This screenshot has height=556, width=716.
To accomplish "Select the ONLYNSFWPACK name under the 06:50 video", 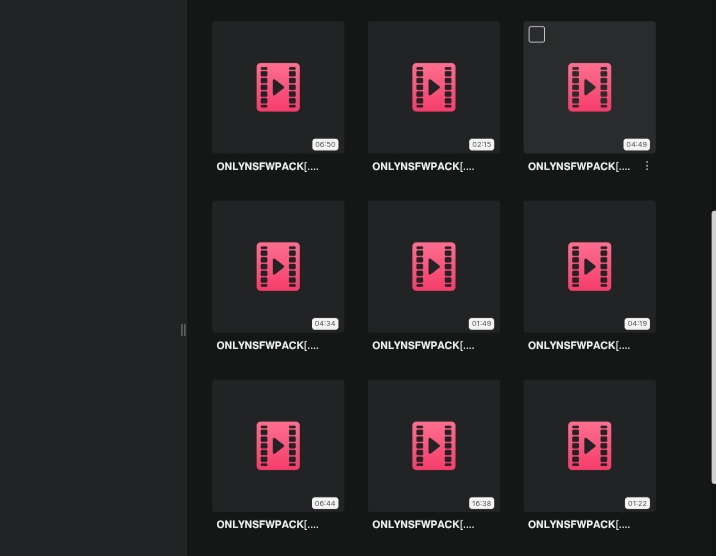I will [268, 167].
